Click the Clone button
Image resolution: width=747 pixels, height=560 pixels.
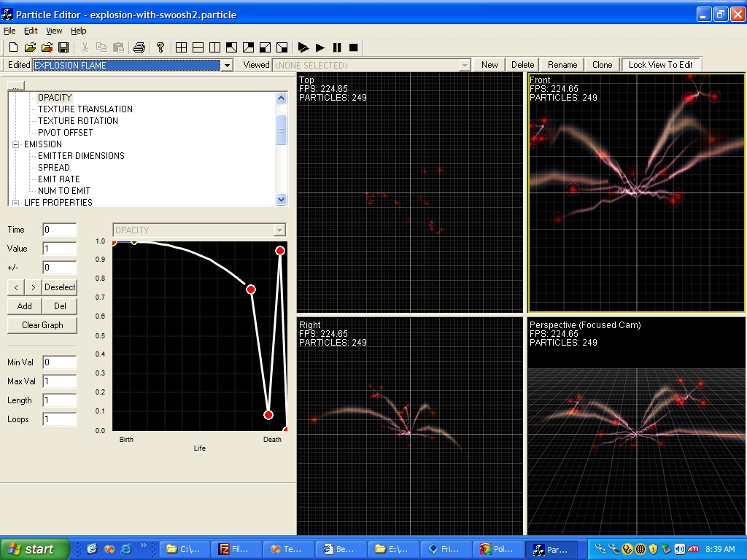click(602, 65)
